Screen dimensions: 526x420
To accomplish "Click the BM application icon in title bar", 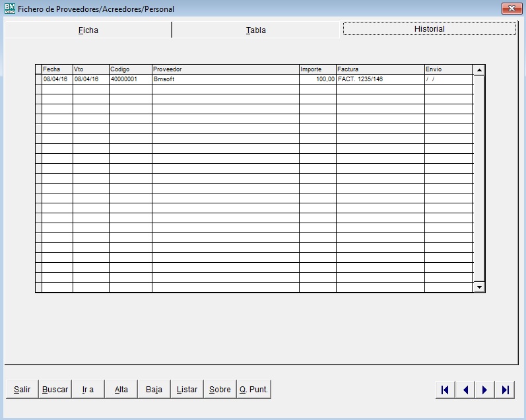I will pos(9,9).
